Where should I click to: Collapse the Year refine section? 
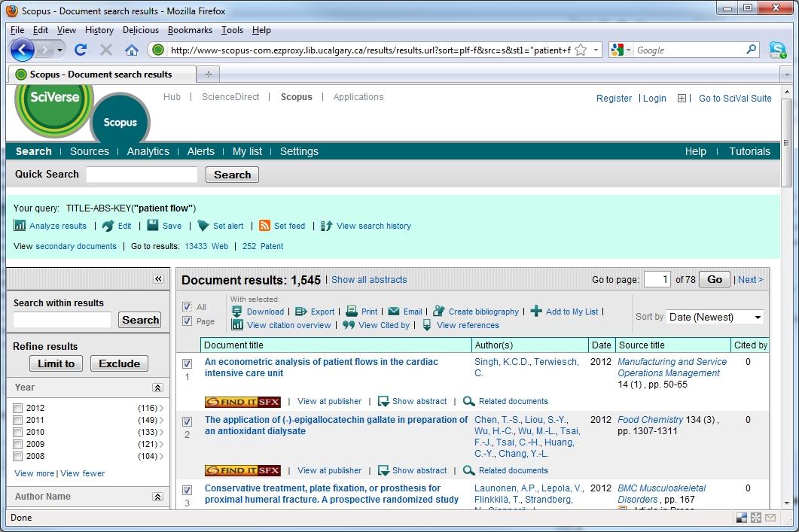pos(157,388)
